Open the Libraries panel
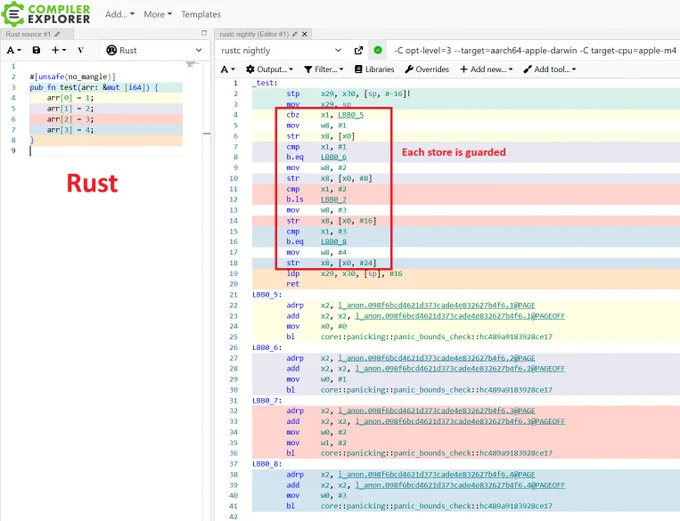Viewport: 680px width, 521px height. (x=374, y=69)
